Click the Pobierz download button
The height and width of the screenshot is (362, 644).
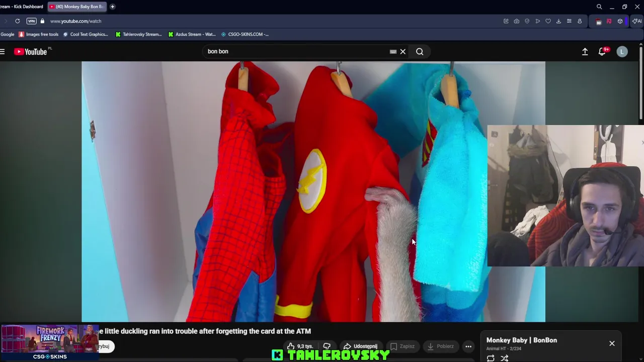pyautogui.click(x=440, y=346)
